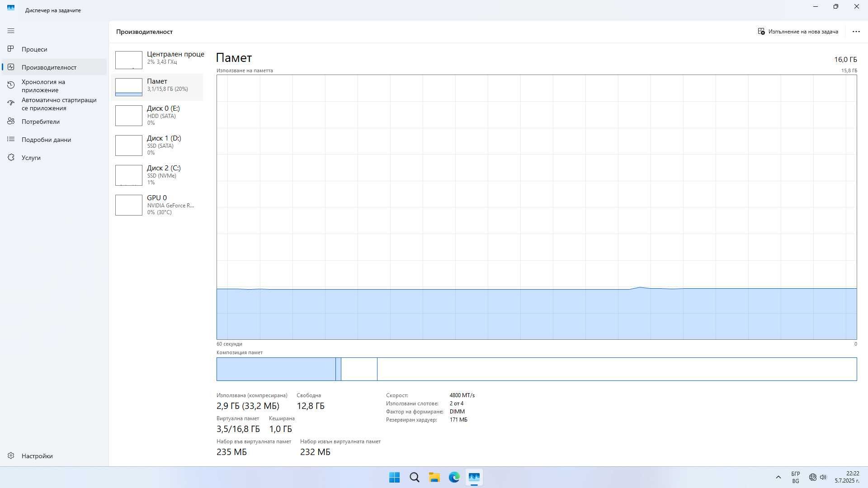Launch File Explorer from taskbar
Viewport: 868px width, 488px height.
434,477
